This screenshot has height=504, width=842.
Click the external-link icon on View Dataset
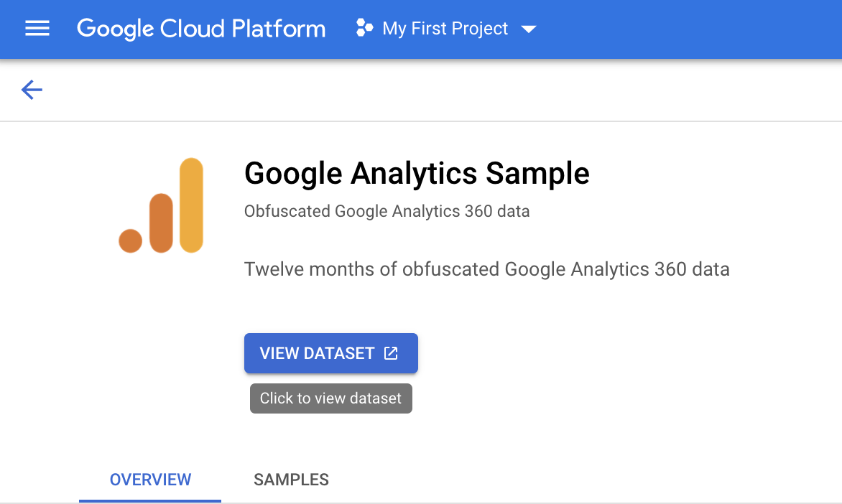pos(391,353)
